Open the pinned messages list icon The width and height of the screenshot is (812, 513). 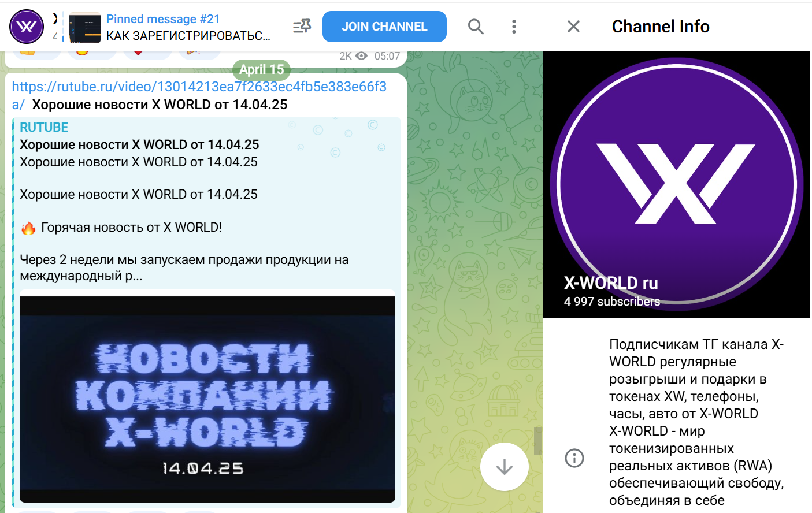click(302, 27)
